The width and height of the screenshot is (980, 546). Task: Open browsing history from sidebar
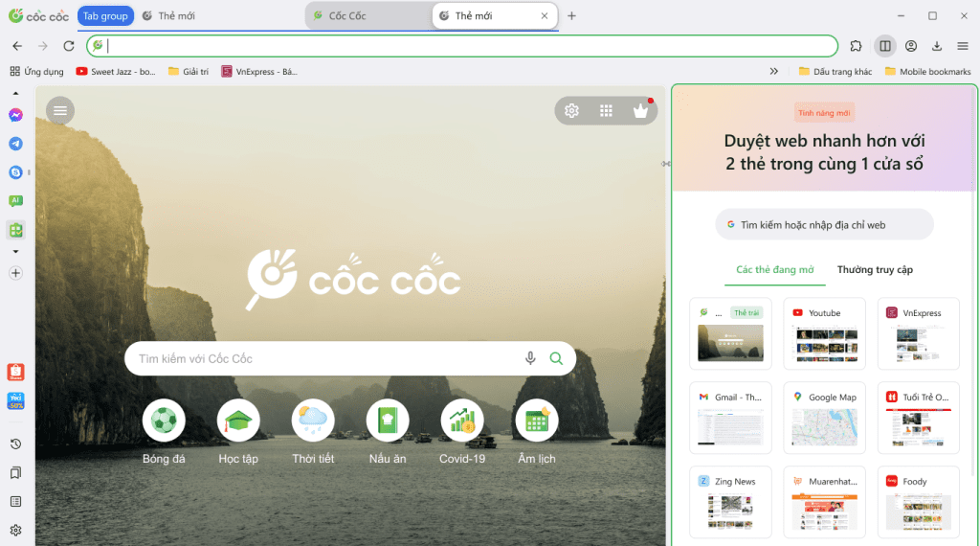tap(15, 444)
